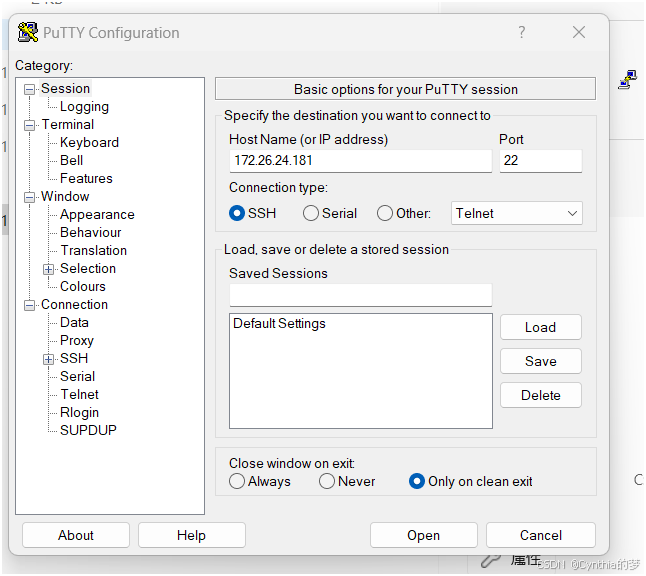This screenshot has width=646, height=576.
Task: Open Selection settings in the tree
Action: point(88,269)
